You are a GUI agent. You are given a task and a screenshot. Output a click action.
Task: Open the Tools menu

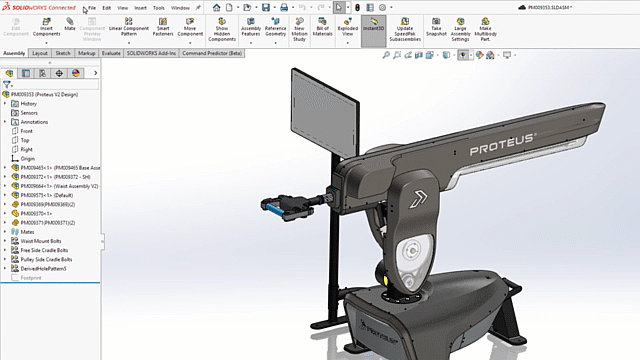158,8
